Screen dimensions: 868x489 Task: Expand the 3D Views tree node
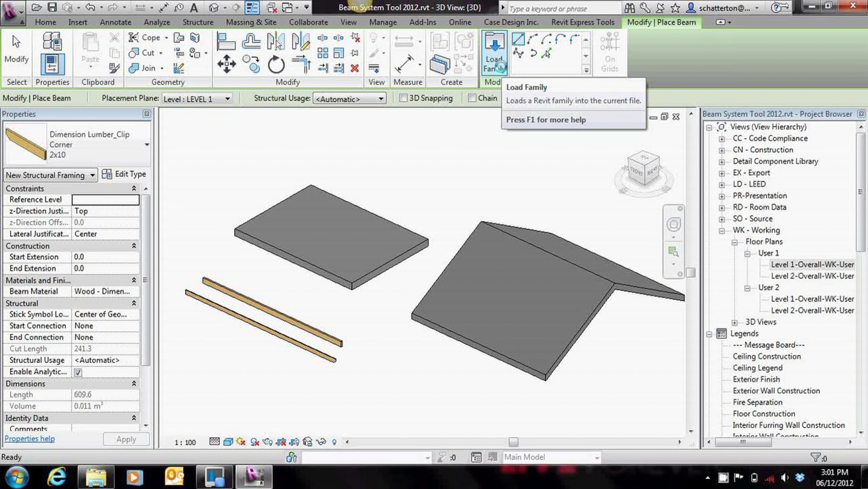(735, 323)
